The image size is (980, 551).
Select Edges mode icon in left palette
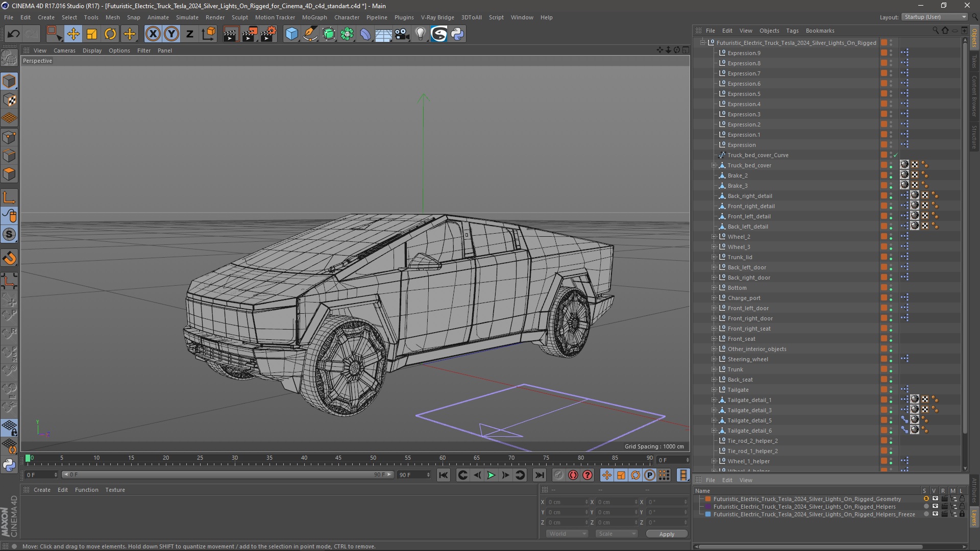[x=9, y=156]
